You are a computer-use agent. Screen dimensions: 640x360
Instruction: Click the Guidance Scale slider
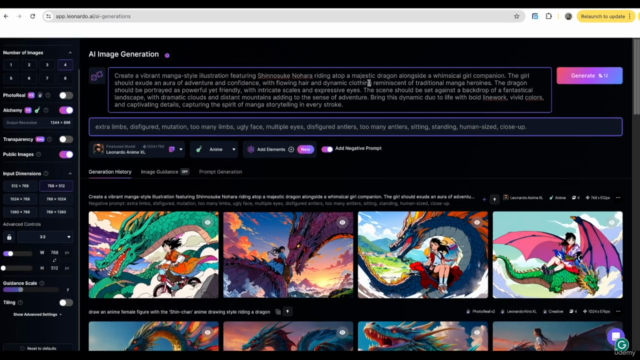[x=31, y=290]
